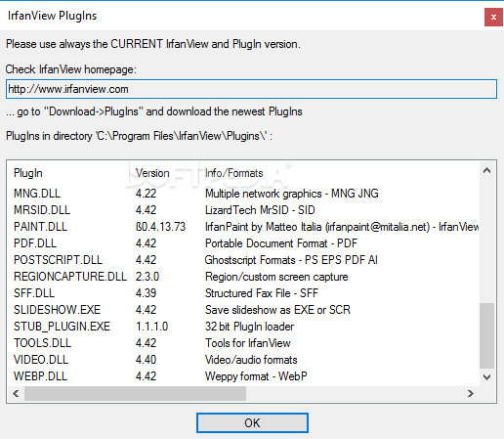Click 'Structured Fax File - SFF' description
This screenshot has height=439, width=504.
262,293
